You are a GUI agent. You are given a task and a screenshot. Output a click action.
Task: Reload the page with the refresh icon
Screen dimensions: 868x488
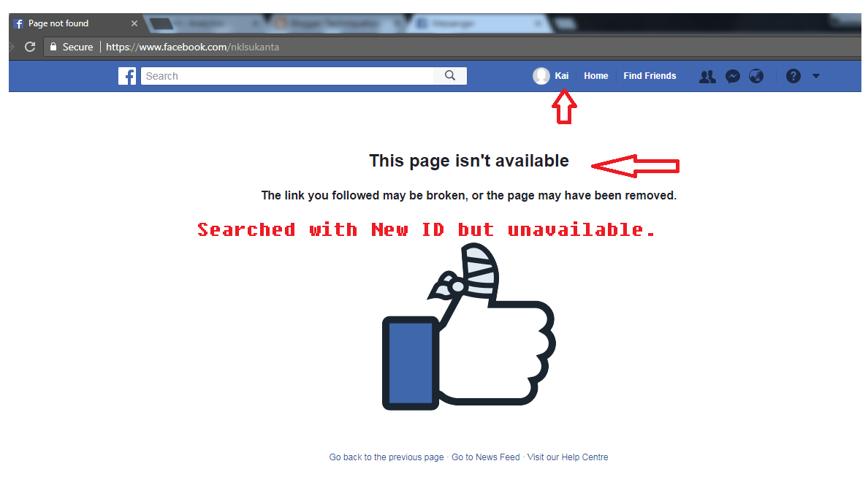pos(30,47)
